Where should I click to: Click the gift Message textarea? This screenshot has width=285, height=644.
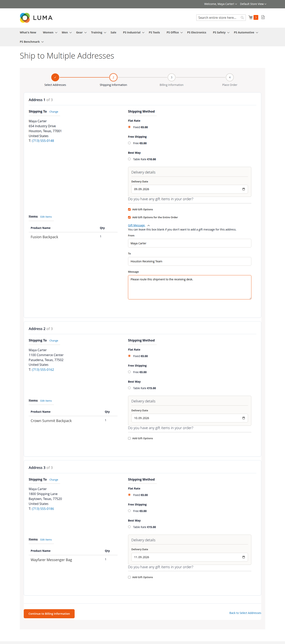(x=189, y=287)
